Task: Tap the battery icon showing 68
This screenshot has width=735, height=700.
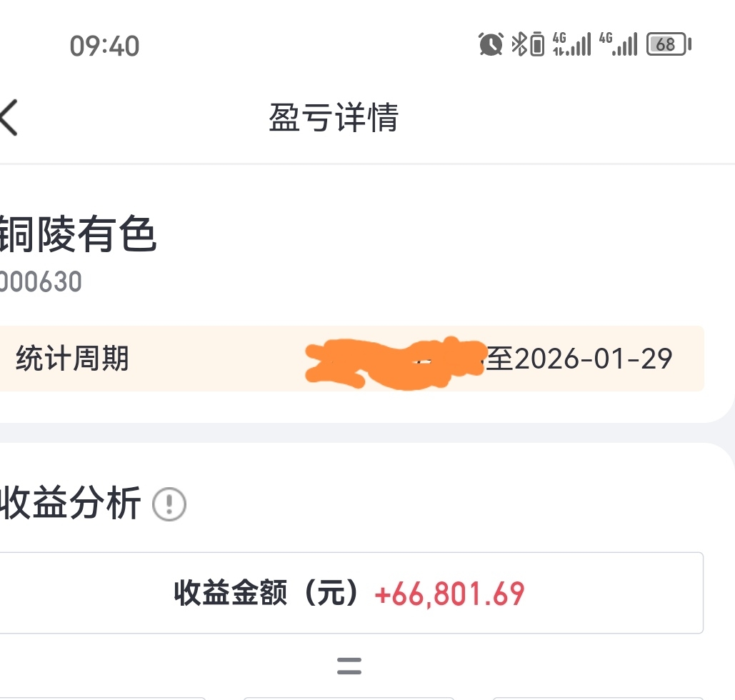Action: [668, 44]
